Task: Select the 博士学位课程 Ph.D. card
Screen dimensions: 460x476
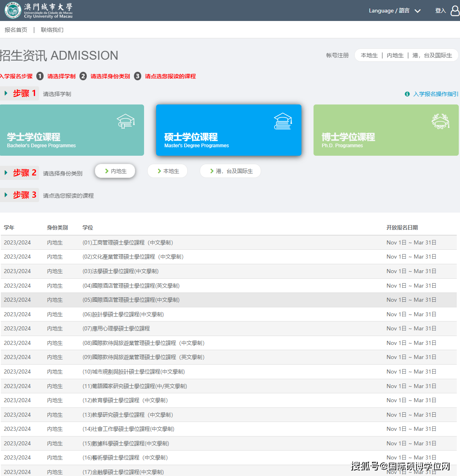Action: coord(386,130)
